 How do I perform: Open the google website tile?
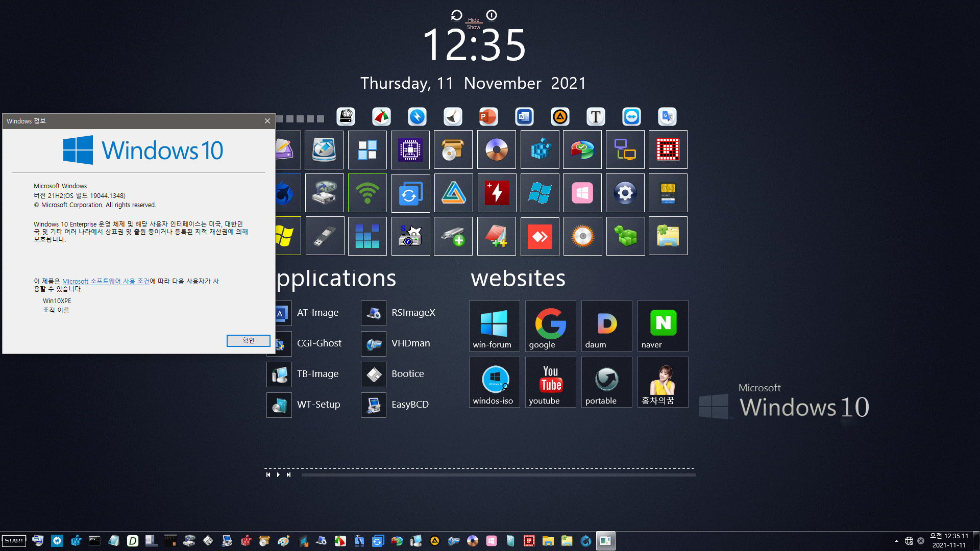click(551, 326)
